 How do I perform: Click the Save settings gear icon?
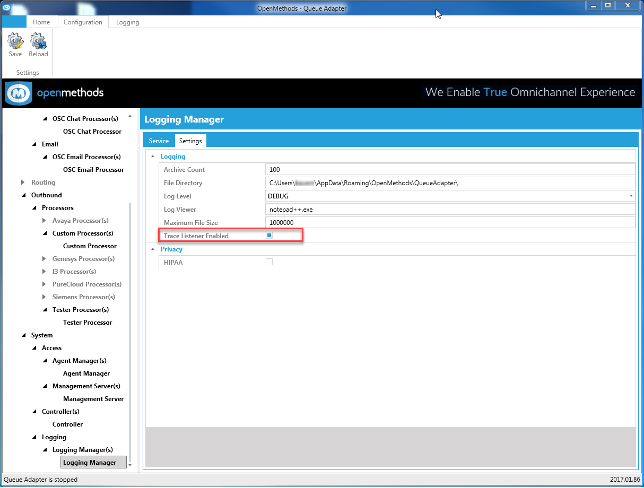click(15, 41)
